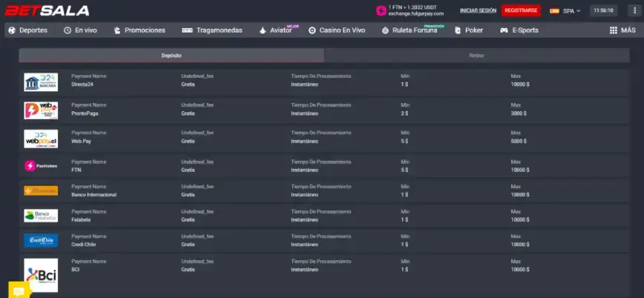Select the Directa24 payment logo

[41, 82]
